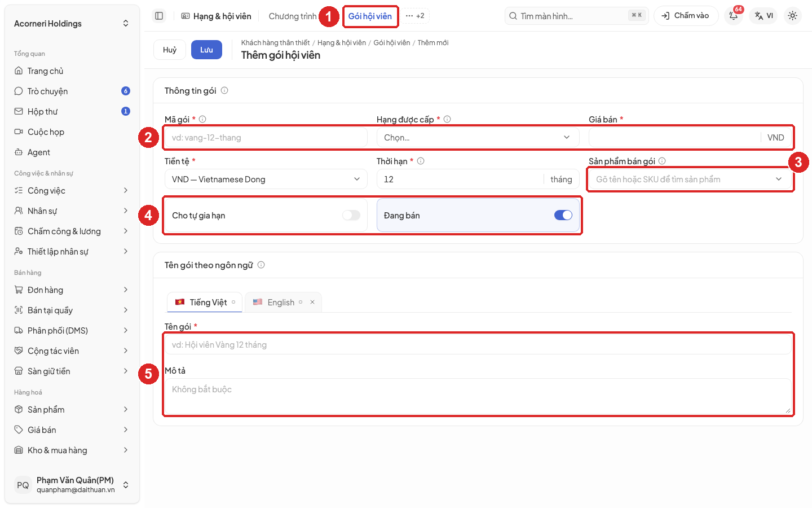Open Sản phẩm bán gói product search dropdown
The image size is (812, 508).
coord(690,179)
